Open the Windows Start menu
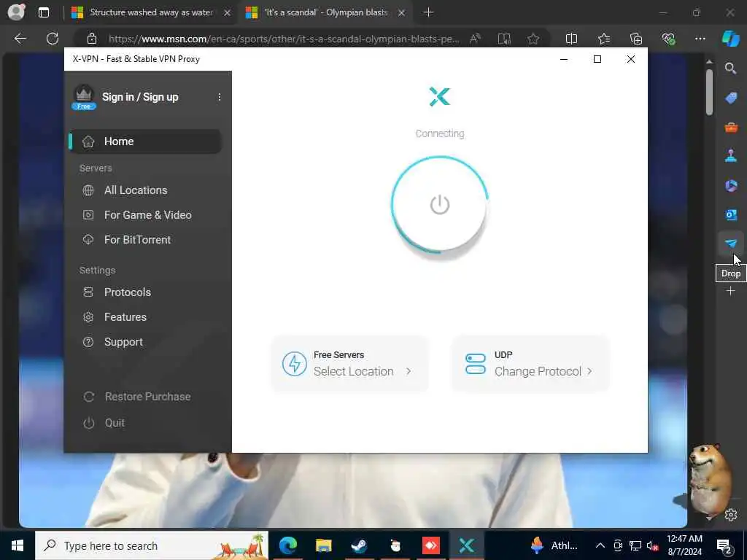This screenshot has width=747, height=560. click(18, 545)
